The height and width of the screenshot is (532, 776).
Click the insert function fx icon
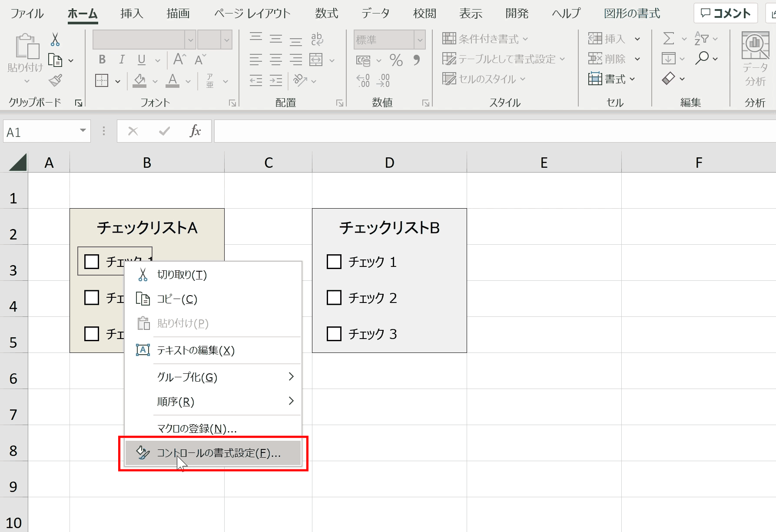(196, 131)
